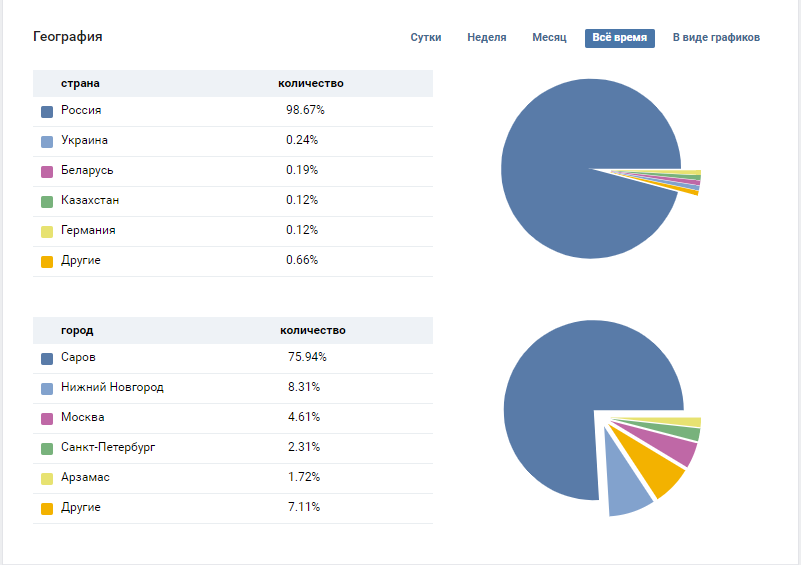
Task: Select the Неделя period tab
Action: click(x=486, y=38)
